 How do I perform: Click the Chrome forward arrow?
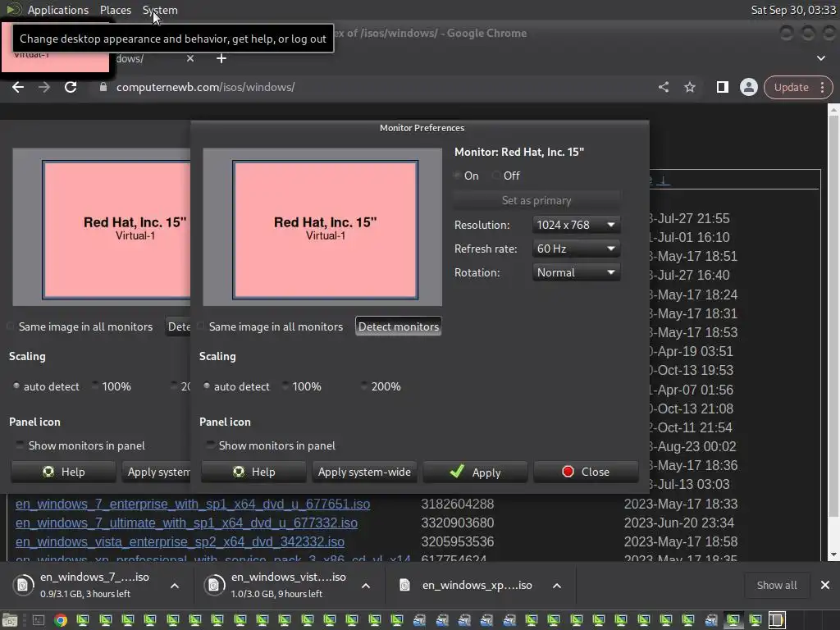pos(44,87)
